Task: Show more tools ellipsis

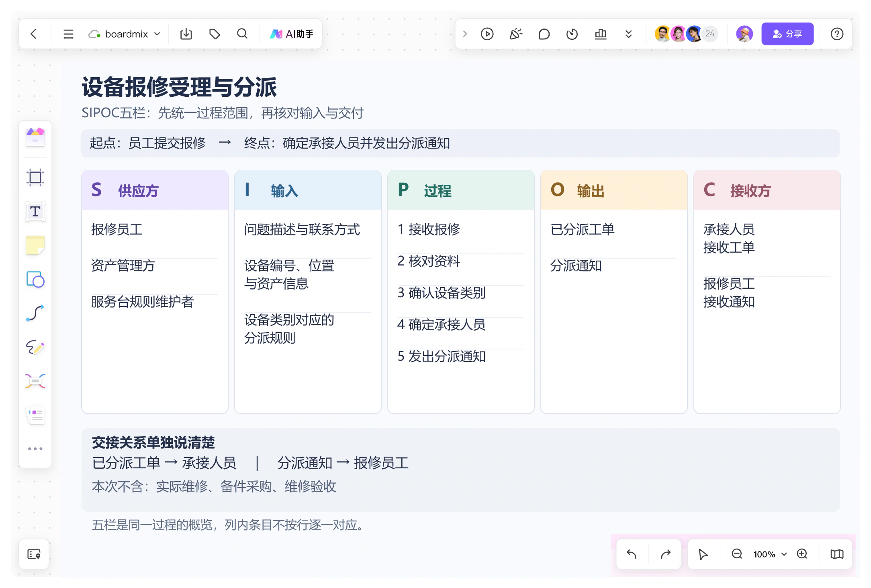Action: [35, 449]
